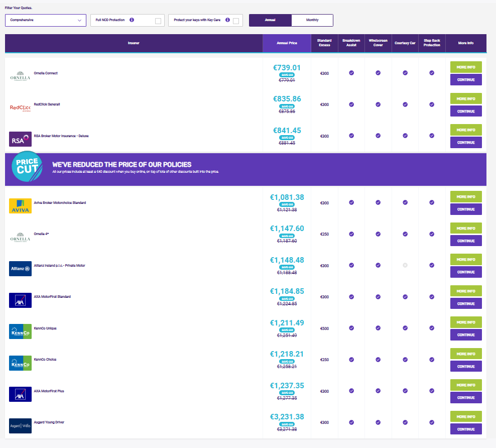Continue with AXA MotorFirst Standard
496x448 pixels.
coord(466,304)
